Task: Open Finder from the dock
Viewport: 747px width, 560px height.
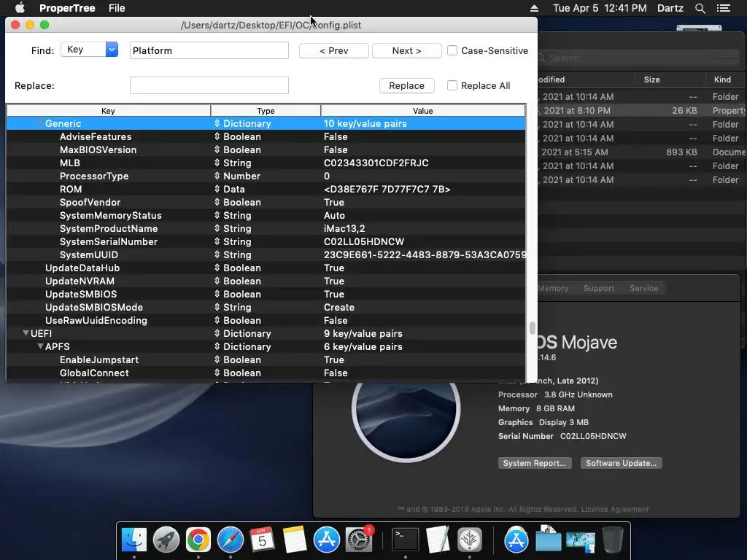Action: 134,540
